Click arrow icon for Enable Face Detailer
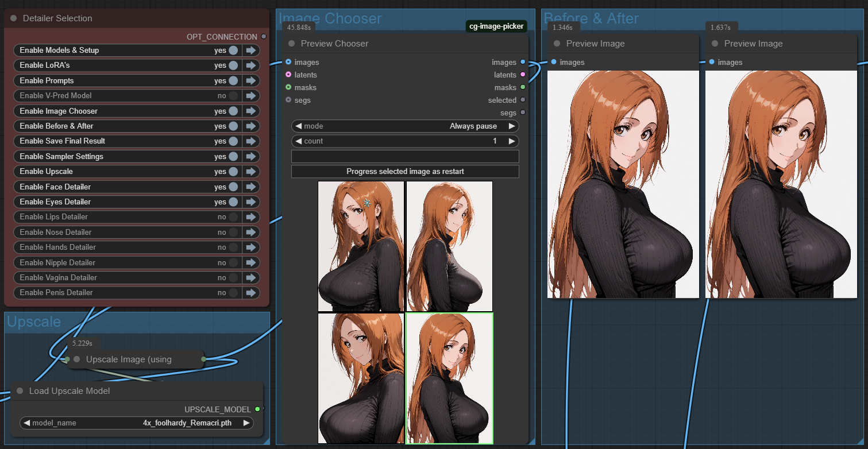 [x=251, y=187]
